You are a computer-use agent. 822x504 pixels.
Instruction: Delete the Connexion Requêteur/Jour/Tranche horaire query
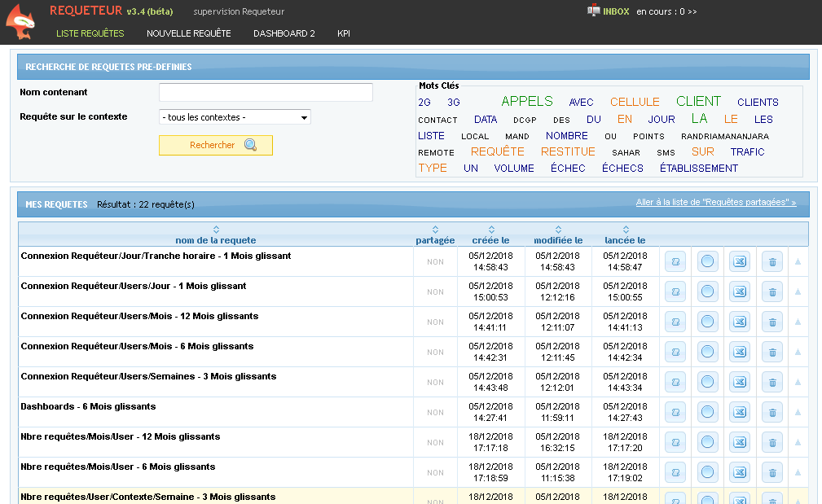click(772, 261)
